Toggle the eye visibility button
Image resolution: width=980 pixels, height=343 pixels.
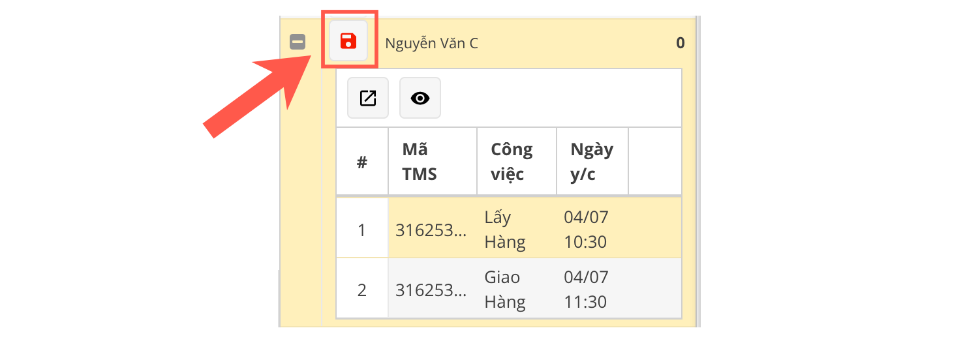pyautogui.click(x=420, y=98)
